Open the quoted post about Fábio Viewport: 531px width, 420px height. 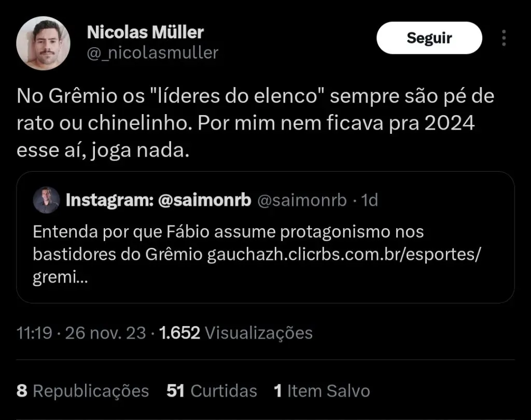228,232
